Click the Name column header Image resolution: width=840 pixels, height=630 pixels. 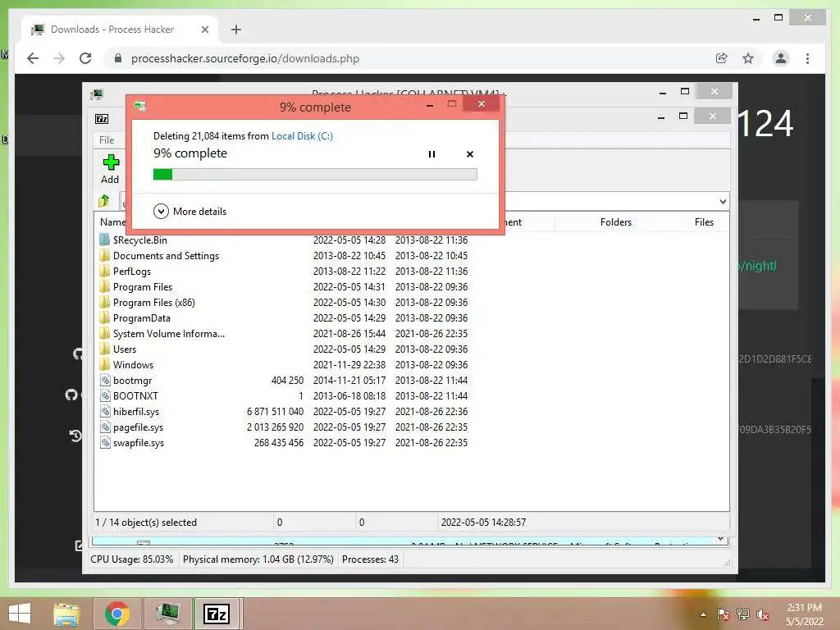[x=112, y=221]
